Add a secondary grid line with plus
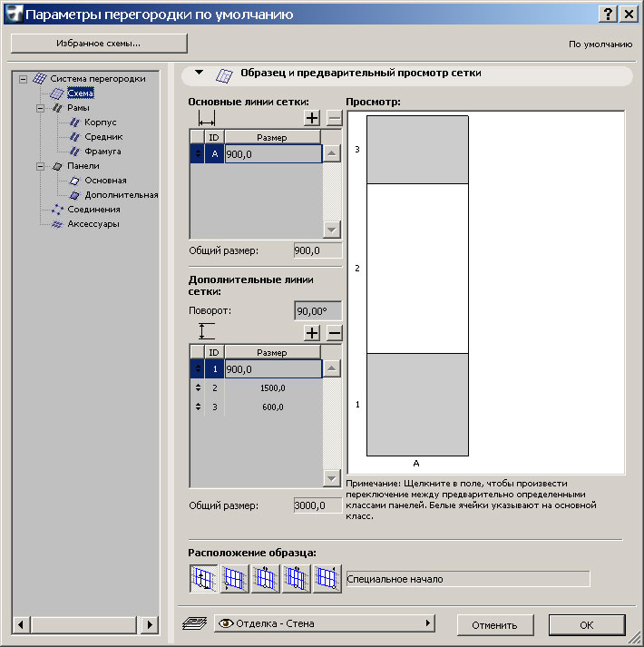The image size is (644, 647). tap(312, 333)
